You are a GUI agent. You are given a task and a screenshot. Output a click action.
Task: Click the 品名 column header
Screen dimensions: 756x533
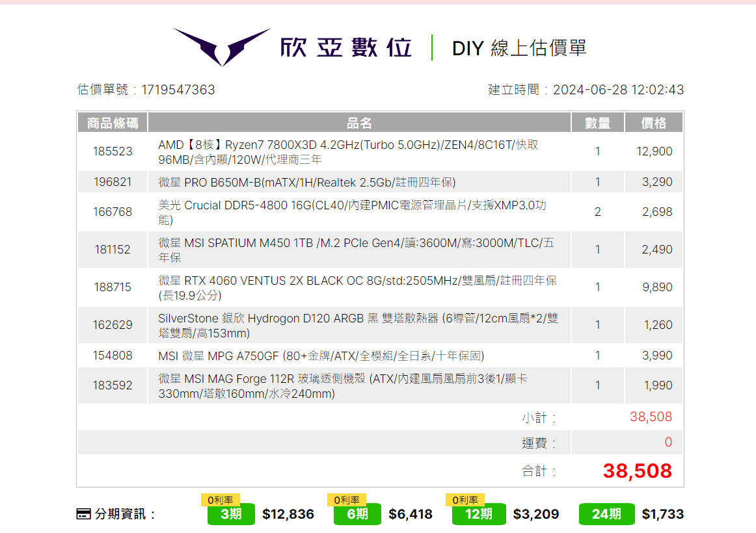tap(359, 123)
